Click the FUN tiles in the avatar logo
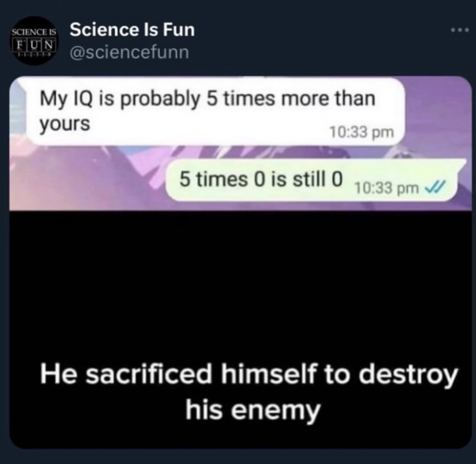This screenshot has height=464, width=476. point(34,45)
